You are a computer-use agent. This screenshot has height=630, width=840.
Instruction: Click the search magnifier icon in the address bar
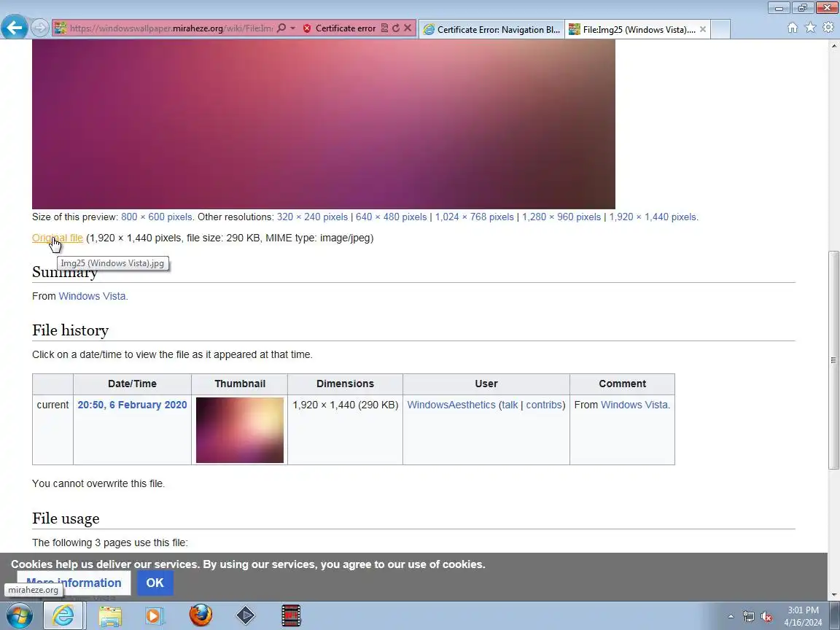(x=281, y=28)
